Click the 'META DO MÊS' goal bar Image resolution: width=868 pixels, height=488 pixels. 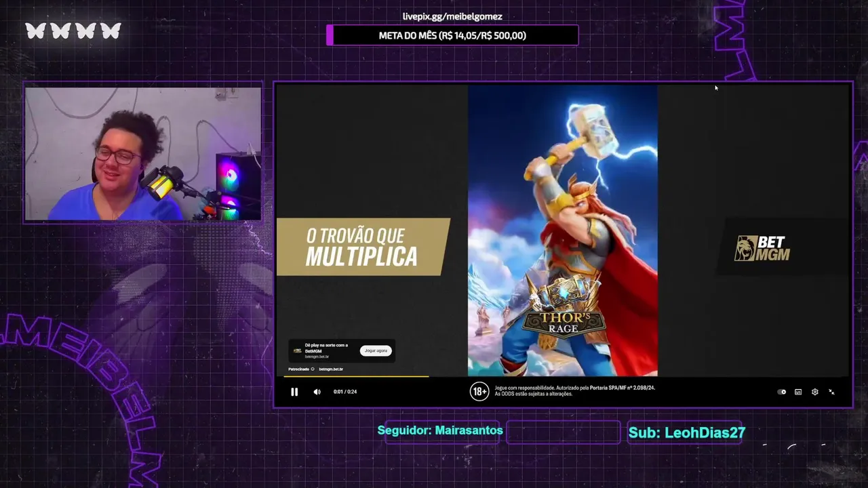click(x=452, y=35)
